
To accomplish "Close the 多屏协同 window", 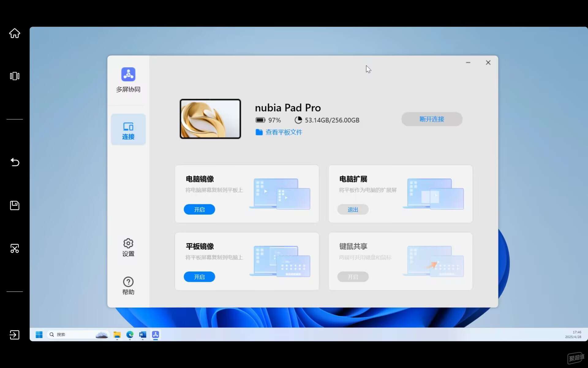I will (488, 63).
